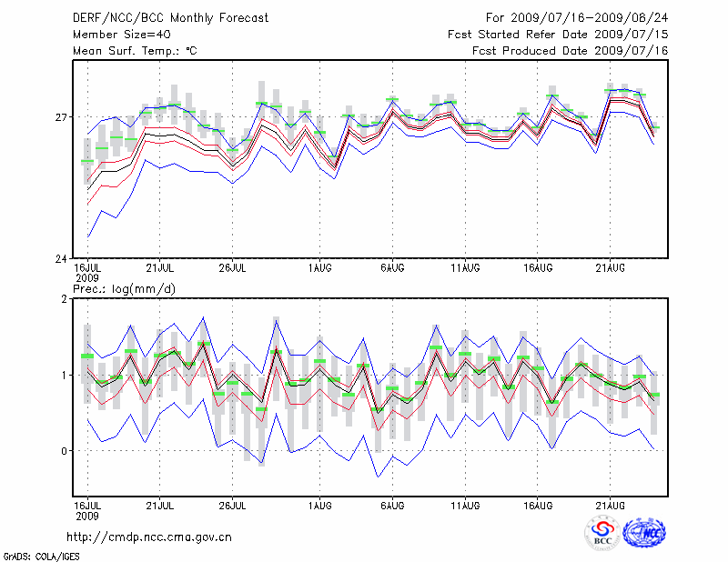Viewport: 728px width, 562px height.
Task: Select 26JUL marker under precipitation chart
Action: 233,506
